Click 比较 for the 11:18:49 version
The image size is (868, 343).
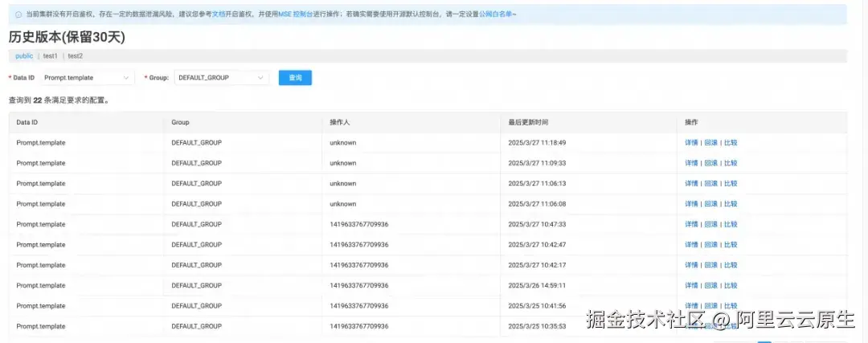pyautogui.click(x=731, y=143)
